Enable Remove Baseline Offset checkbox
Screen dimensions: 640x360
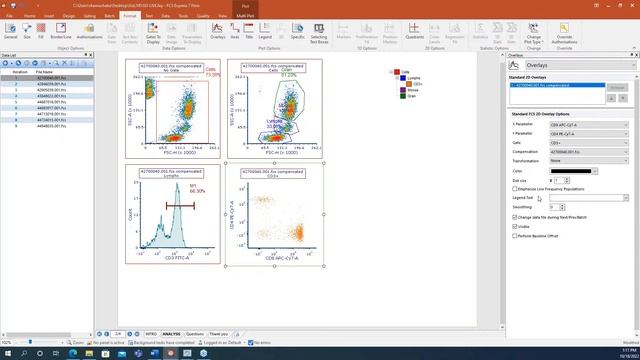click(515, 236)
